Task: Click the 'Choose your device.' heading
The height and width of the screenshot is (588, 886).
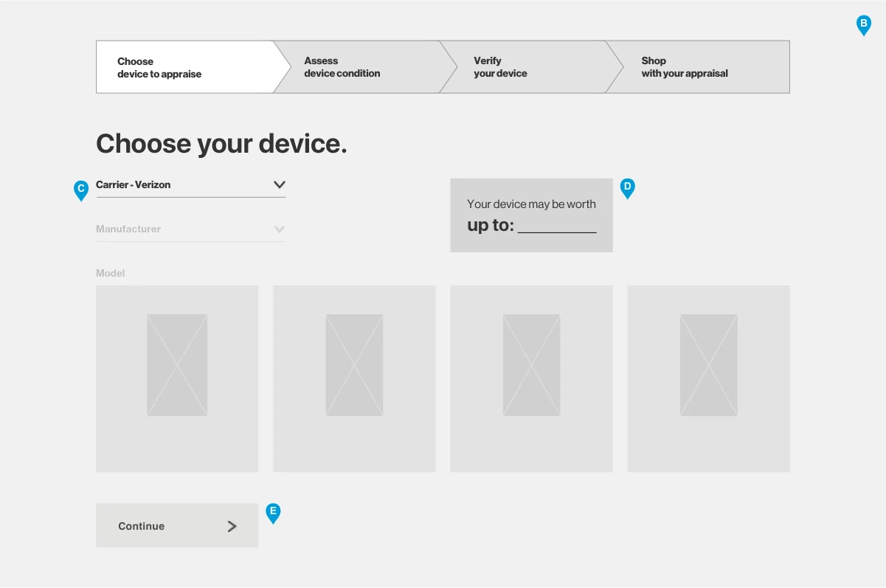Action: point(221,144)
